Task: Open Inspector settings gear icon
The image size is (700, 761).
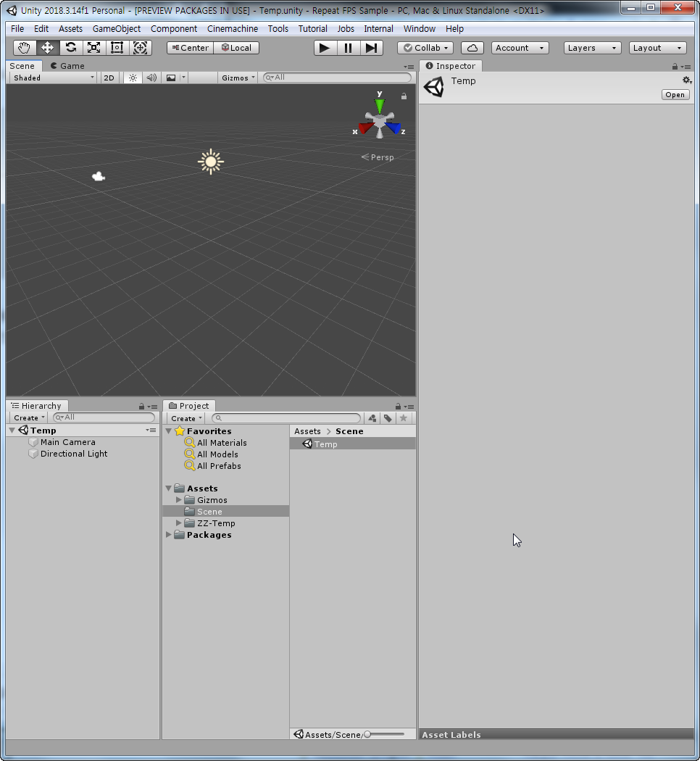Action: [x=686, y=80]
